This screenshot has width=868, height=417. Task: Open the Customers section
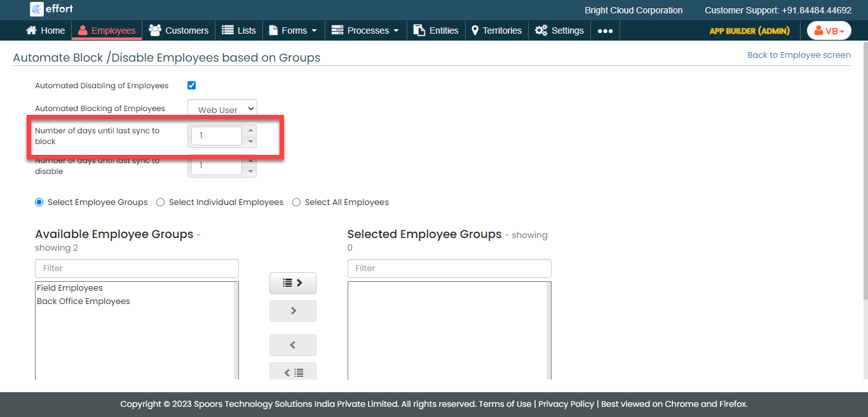pyautogui.click(x=179, y=30)
